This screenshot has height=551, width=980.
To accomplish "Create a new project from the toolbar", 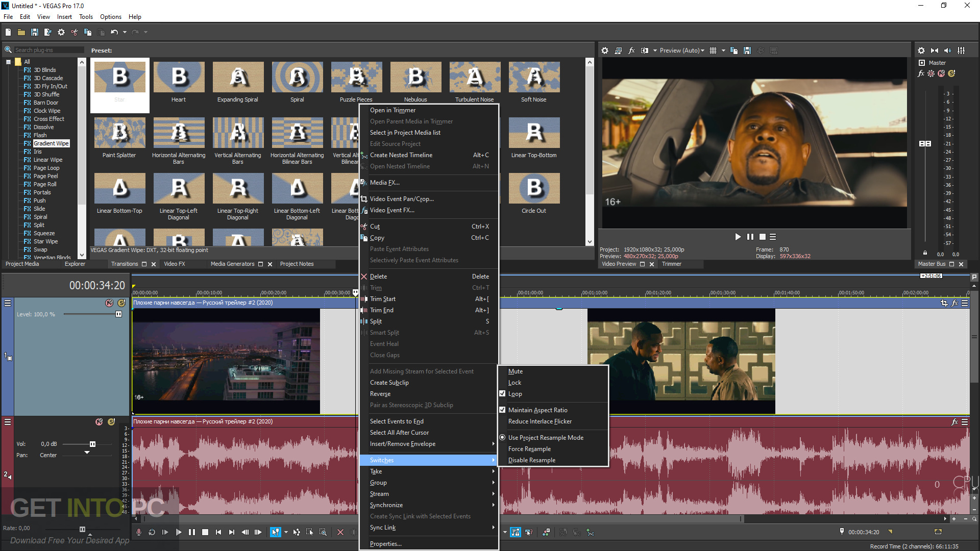I will point(8,32).
